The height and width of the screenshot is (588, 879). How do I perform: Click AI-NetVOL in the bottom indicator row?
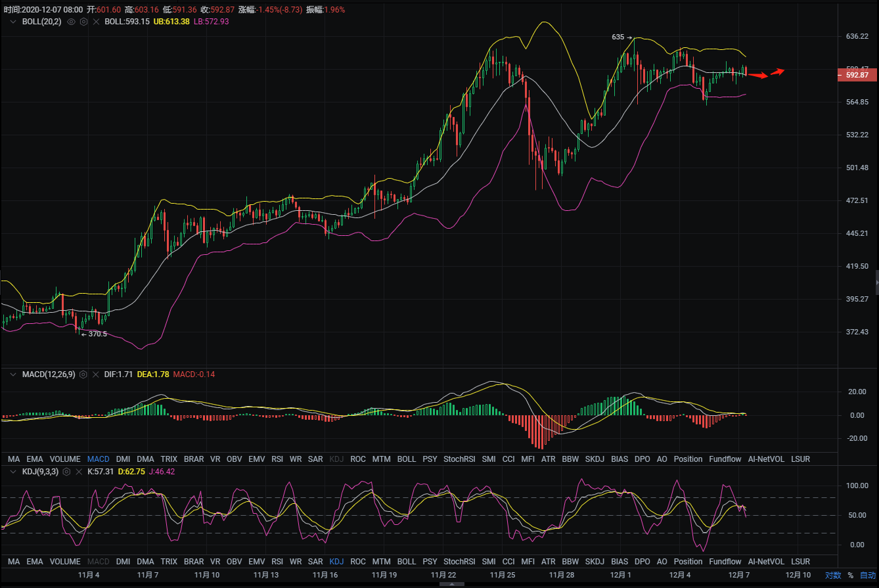coord(765,562)
